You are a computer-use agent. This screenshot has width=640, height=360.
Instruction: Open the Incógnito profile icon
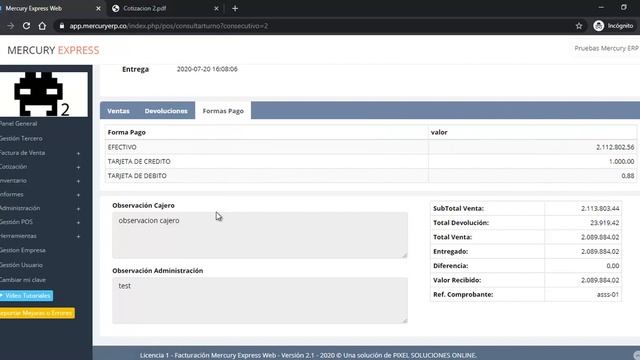pyautogui.click(x=598, y=26)
